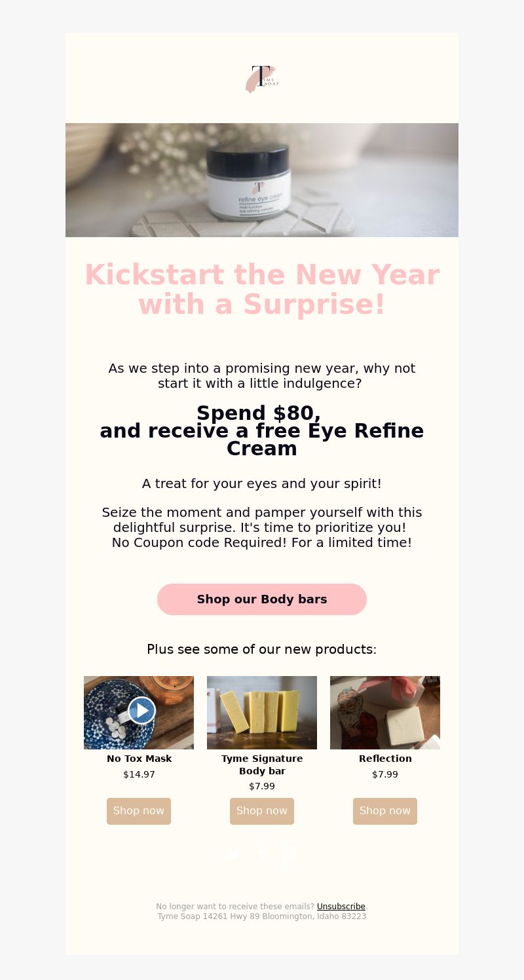
Task: Select the No Tox Mask title
Action: [x=139, y=759]
